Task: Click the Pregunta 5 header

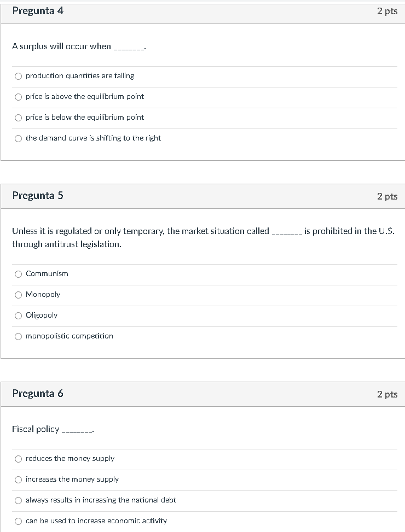Action: coord(38,195)
